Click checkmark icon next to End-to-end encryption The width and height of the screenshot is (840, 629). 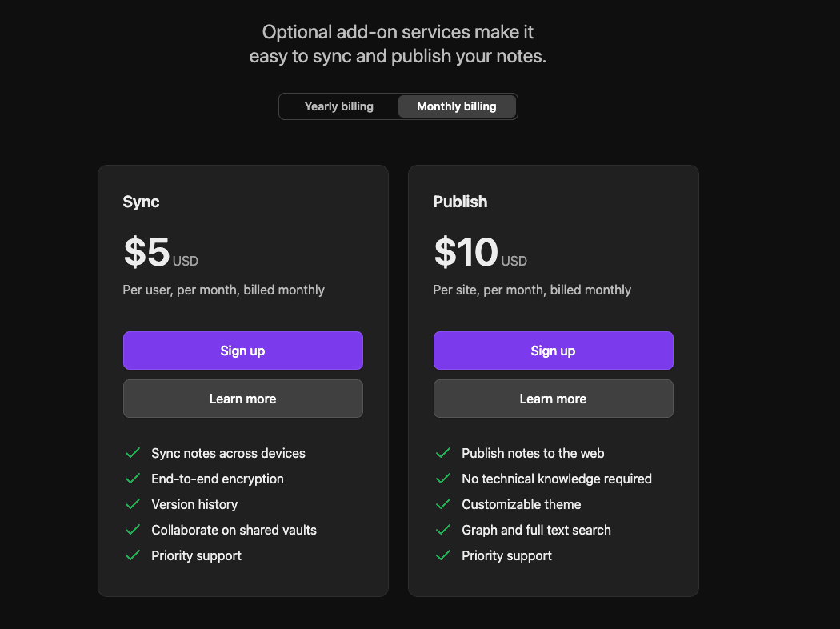click(133, 479)
